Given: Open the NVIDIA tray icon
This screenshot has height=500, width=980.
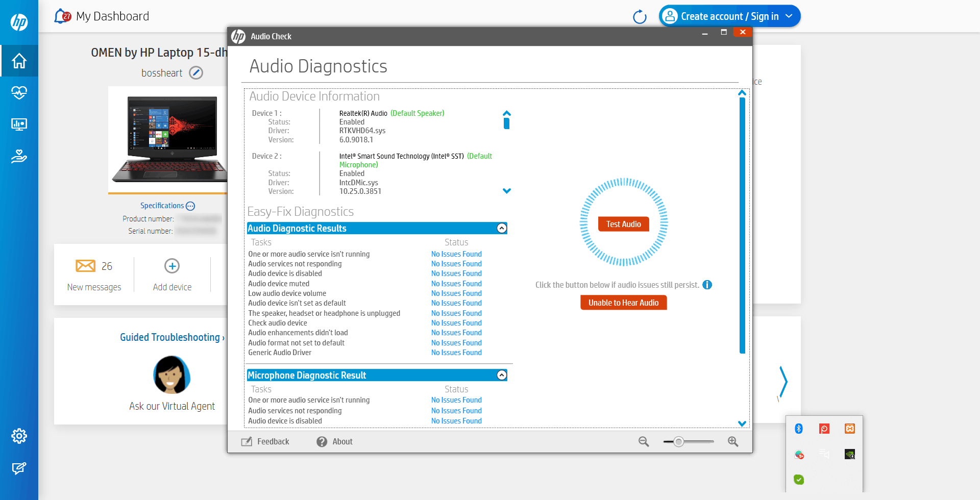Looking at the screenshot, I should 850,454.
